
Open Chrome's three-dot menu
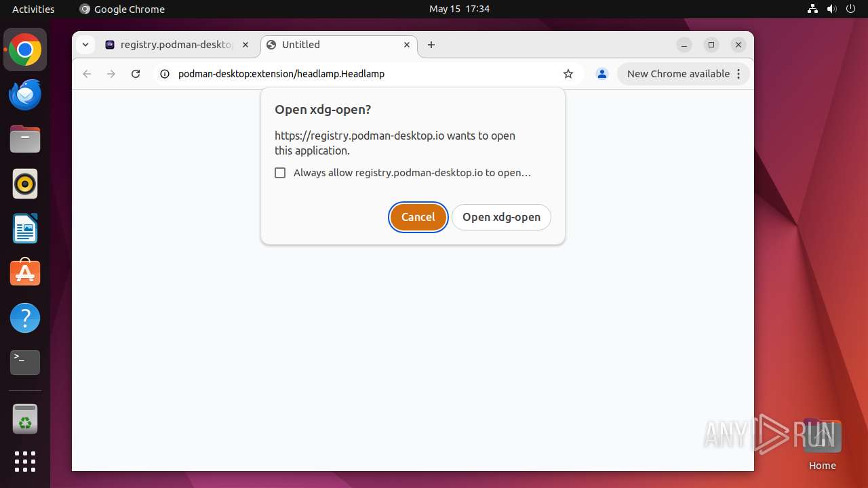738,74
